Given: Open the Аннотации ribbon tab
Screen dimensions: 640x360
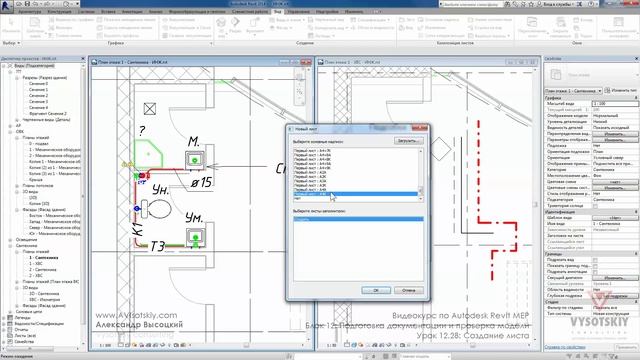Looking at the screenshot, I should 132,12.
